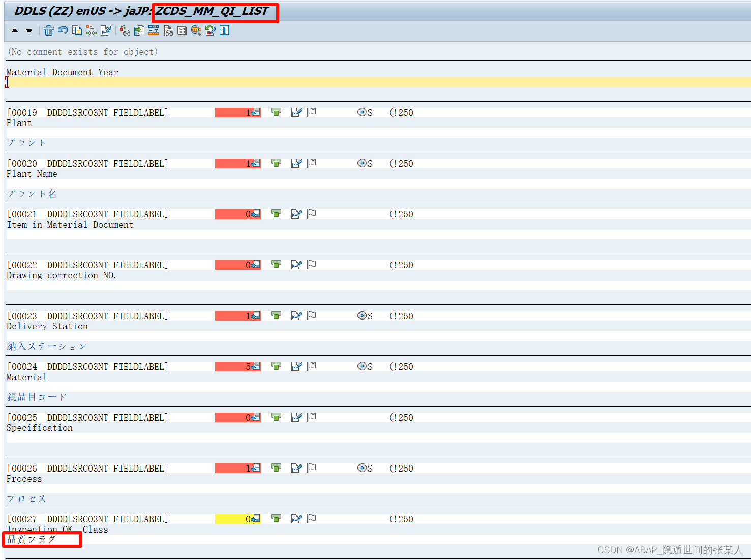Click '(No comment exists for object)' text
Viewport: 751px width, 560px height.
(x=83, y=52)
